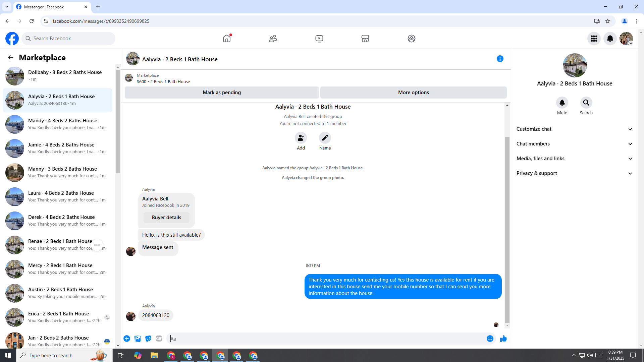
Task: Open Mercy 2 Beds 1 Bath conversation
Action: (58, 269)
